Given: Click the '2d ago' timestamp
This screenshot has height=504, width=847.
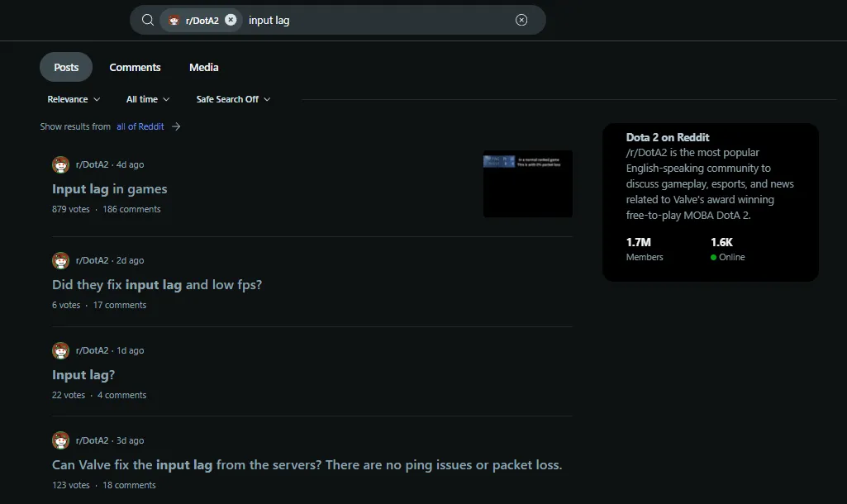Looking at the screenshot, I should tap(131, 260).
